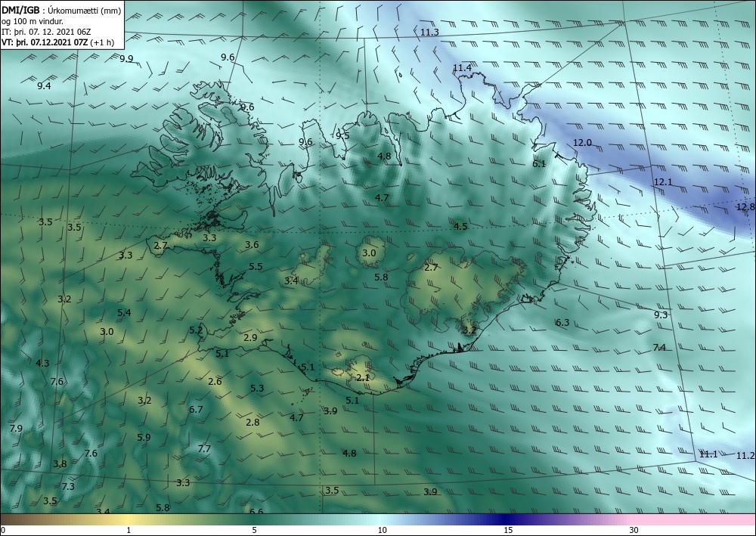Click the 'VT: þri. 07.12.2021 07Z (+1 h)' line
Screen dimensions: 756x536
(58, 42)
